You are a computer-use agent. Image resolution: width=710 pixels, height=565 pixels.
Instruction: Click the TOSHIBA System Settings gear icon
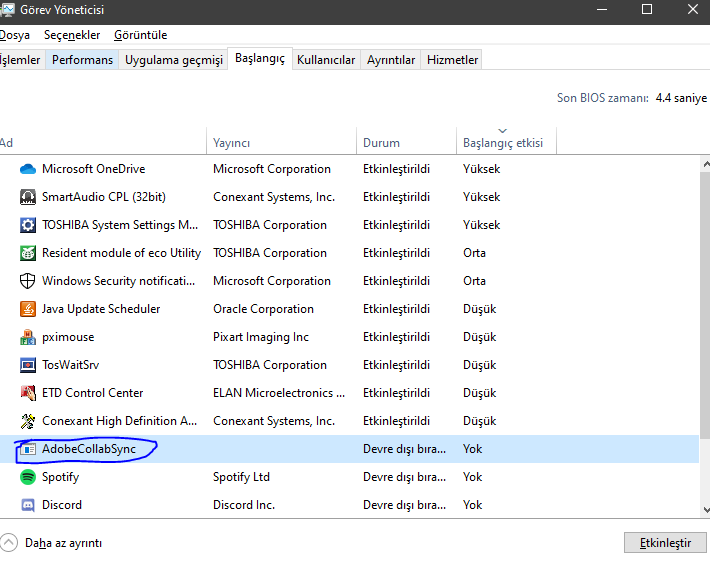[x=28, y=225]
